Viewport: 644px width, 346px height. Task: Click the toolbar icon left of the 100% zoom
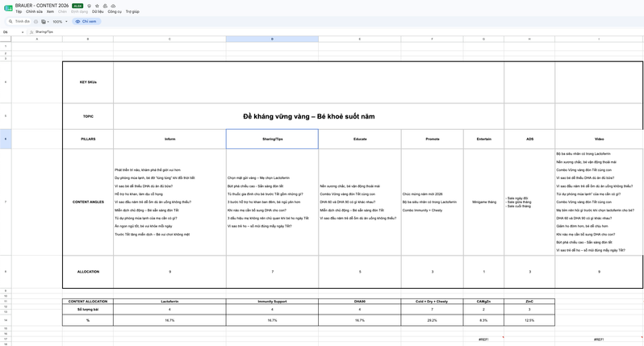pyautogui.click(x=44, y=21)
